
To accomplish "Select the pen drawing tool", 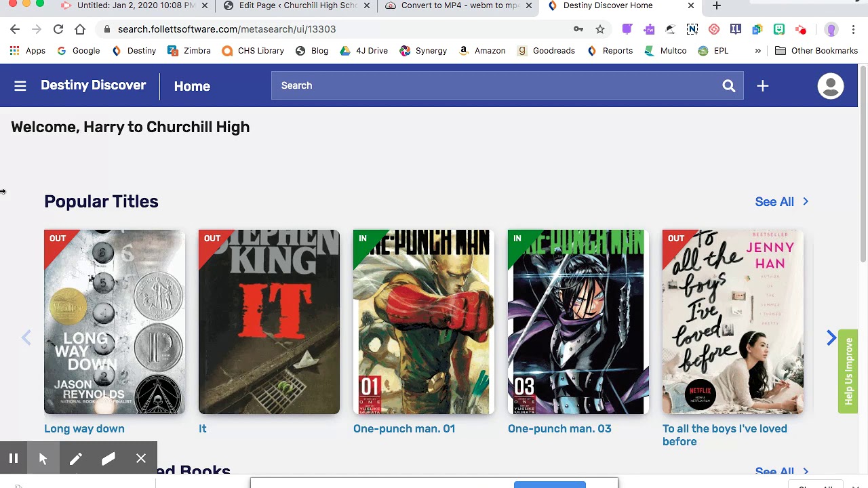I will [x=76, y=459].
